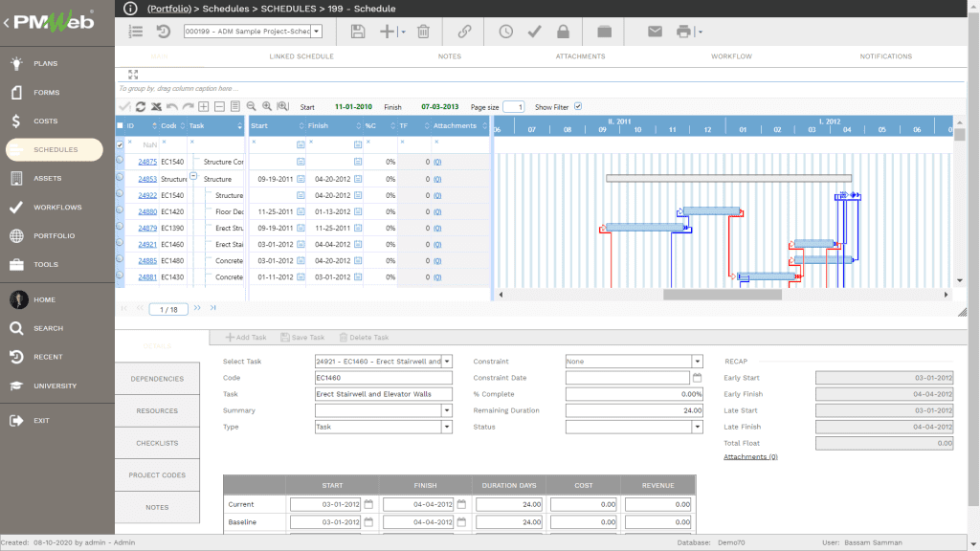The height and width of the screenshot is (551, 980).
Task: Click the Delete Task button
Action: point(364,338)
